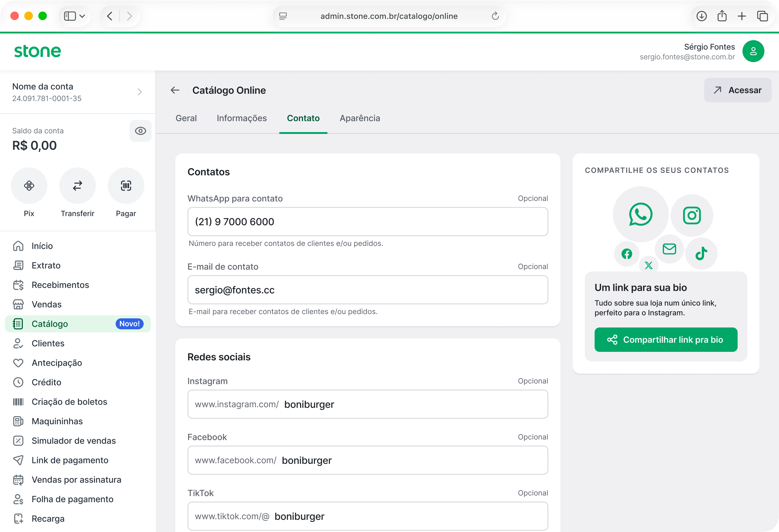This screenshot has width=779, height=532.
Task: Open Recarga in the sidebar
Action: (x=78, y=519)
